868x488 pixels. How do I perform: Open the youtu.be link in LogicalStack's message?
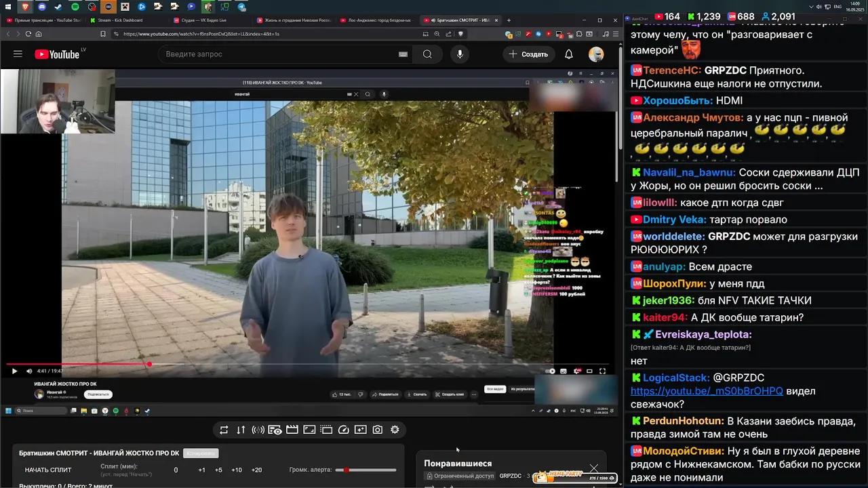pyautogui.click(x=707, y=391)
